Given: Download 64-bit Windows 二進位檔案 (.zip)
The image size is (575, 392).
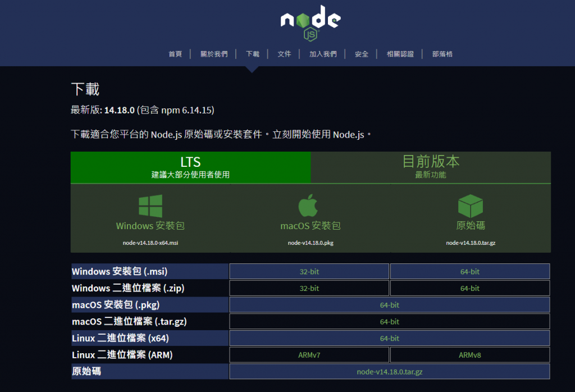Looking at the screenshot, I should coord(470,288).
